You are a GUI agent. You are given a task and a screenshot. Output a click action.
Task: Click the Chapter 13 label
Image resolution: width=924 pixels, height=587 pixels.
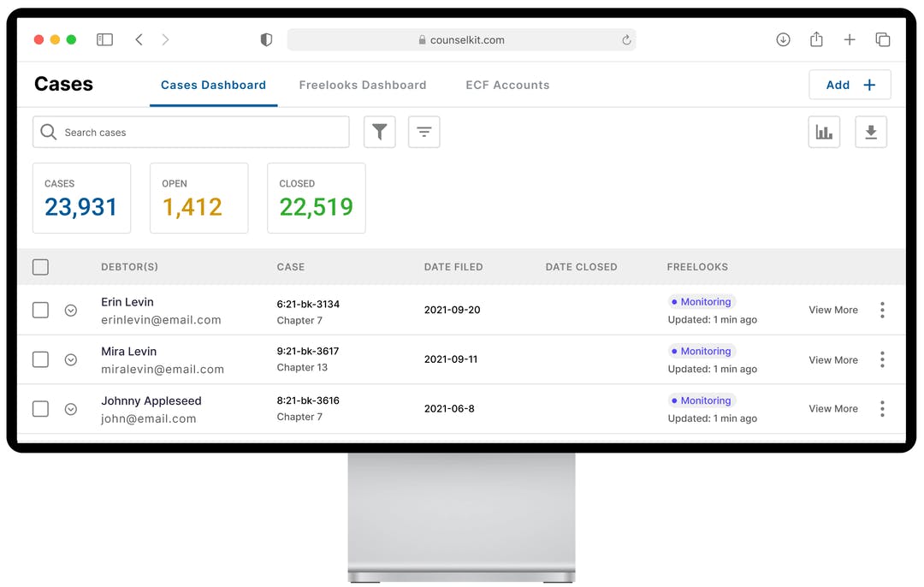302,367
